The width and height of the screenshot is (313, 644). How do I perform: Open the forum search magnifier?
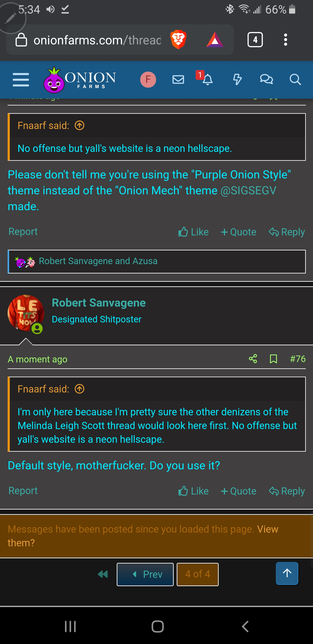coord(295,80)
